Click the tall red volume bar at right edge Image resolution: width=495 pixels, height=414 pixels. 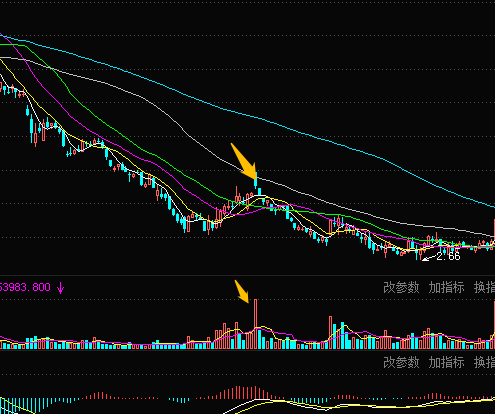[x=494, y=325]
